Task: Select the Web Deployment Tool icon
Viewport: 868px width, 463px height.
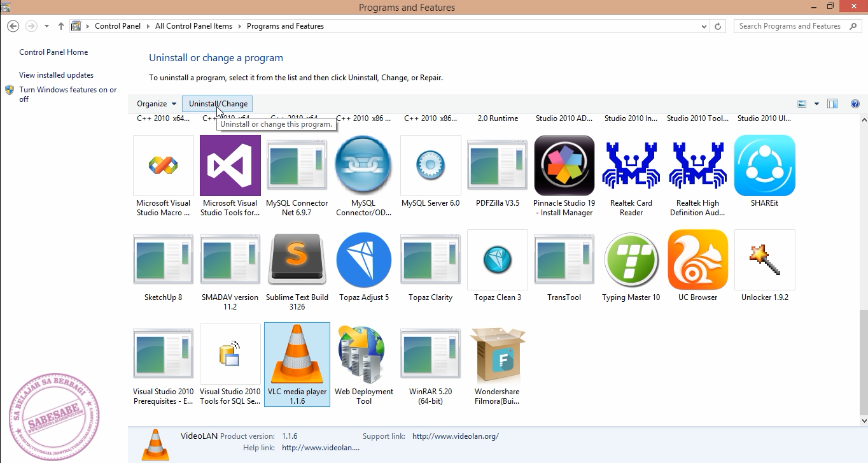Action: coord(363,354)
